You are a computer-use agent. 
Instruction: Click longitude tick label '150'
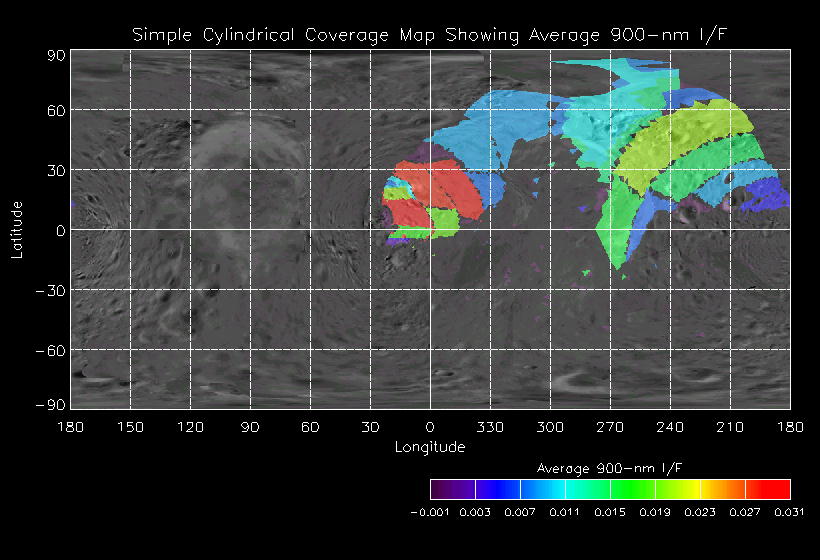pyautogui.click(x=130, y=427)
